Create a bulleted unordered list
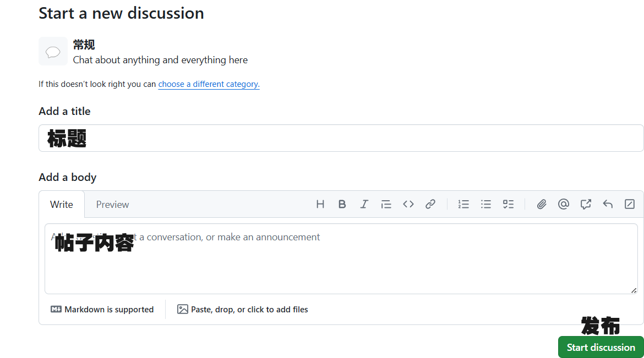The image size is (644, 358). pyautogui.click(x=486, y=204)
